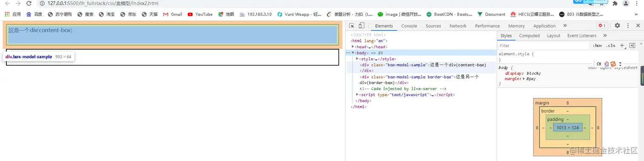Show more DevTools main tabs
Image resolution: width=644 pixels, height=161 pixels.
pyautogui.click(x=565, y=26)
